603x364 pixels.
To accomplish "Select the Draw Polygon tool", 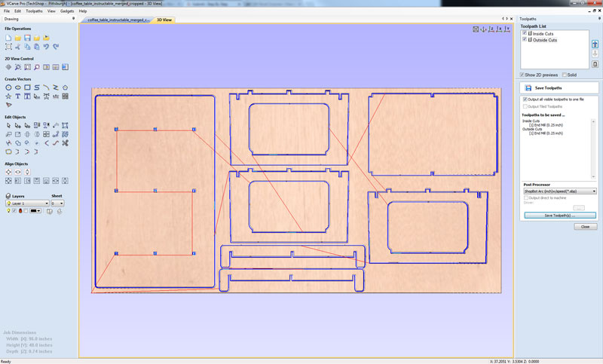I will 65,87.
